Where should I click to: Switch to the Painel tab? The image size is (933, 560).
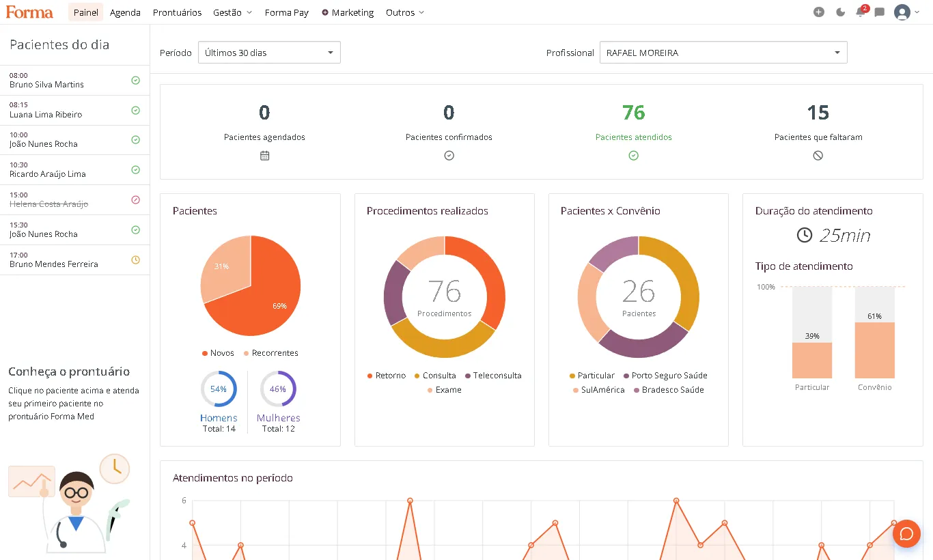click(86, 12)
